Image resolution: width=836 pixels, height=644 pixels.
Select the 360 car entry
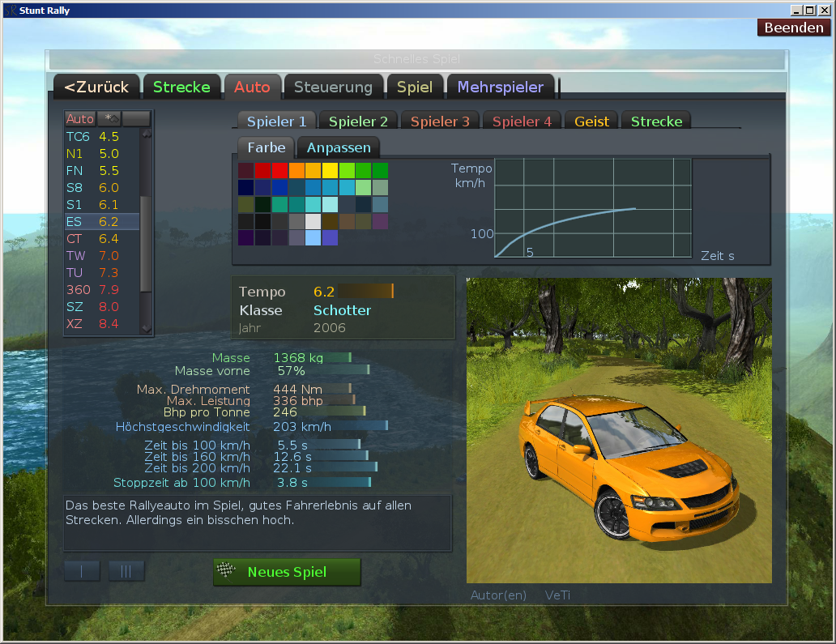[101, 289]
